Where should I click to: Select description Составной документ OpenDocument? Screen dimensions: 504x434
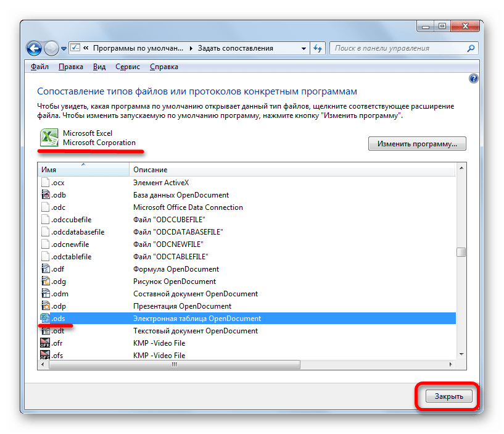[196, 294]
